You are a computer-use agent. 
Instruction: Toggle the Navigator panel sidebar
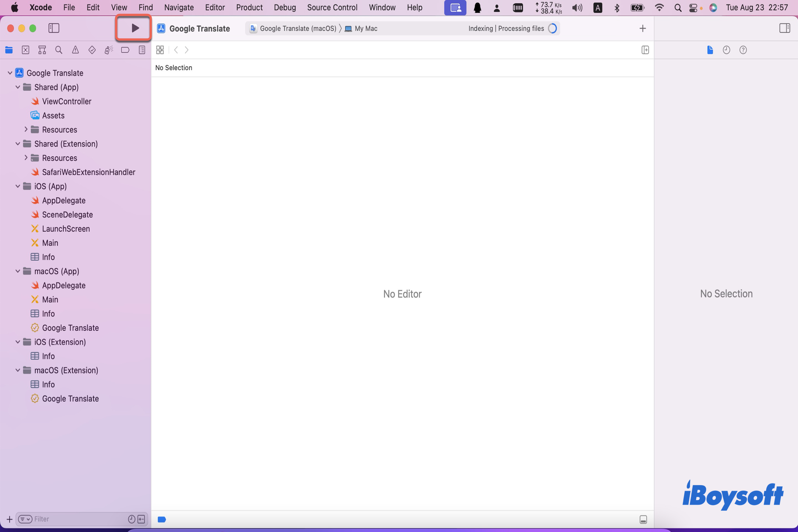(54, 28)
